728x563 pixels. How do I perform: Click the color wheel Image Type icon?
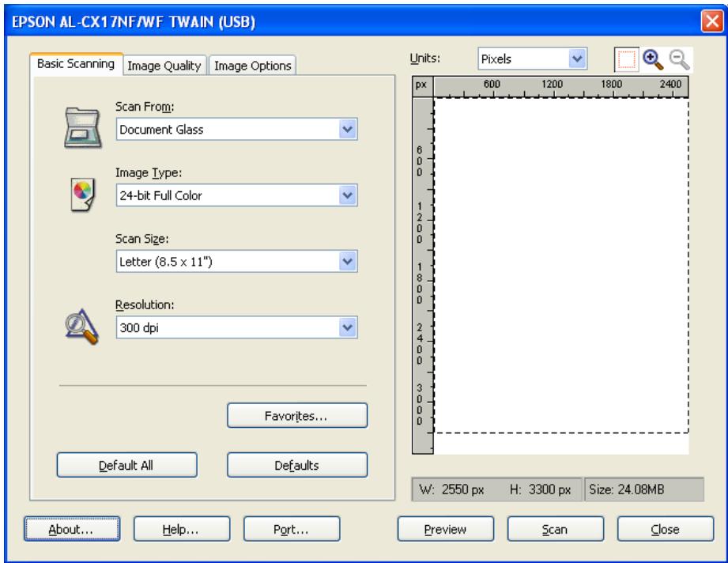83,195
